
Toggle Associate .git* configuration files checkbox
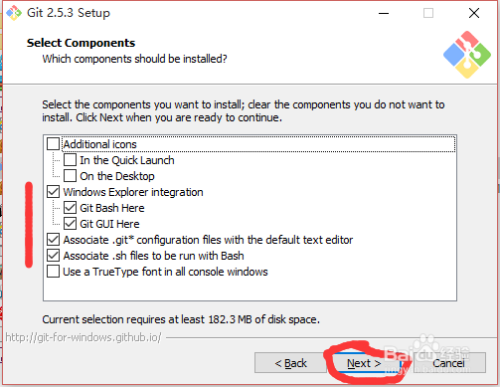pos(53,240)
